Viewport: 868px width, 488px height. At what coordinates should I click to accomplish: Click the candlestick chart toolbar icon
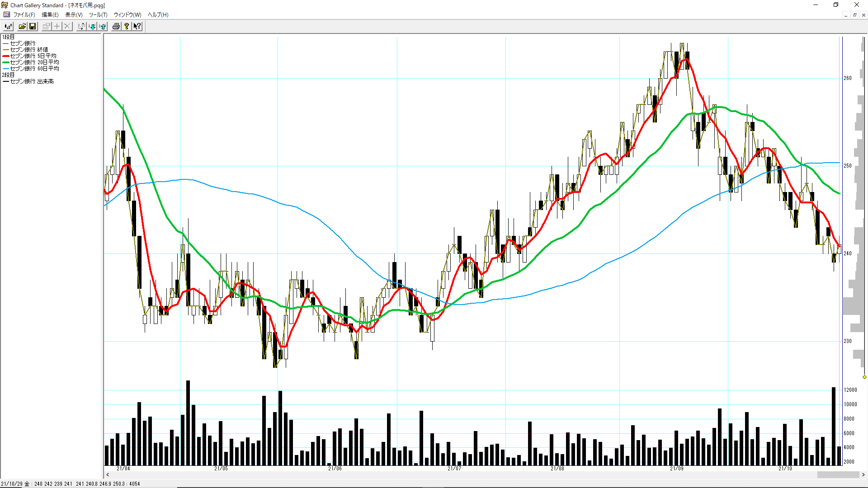point(8,26)
